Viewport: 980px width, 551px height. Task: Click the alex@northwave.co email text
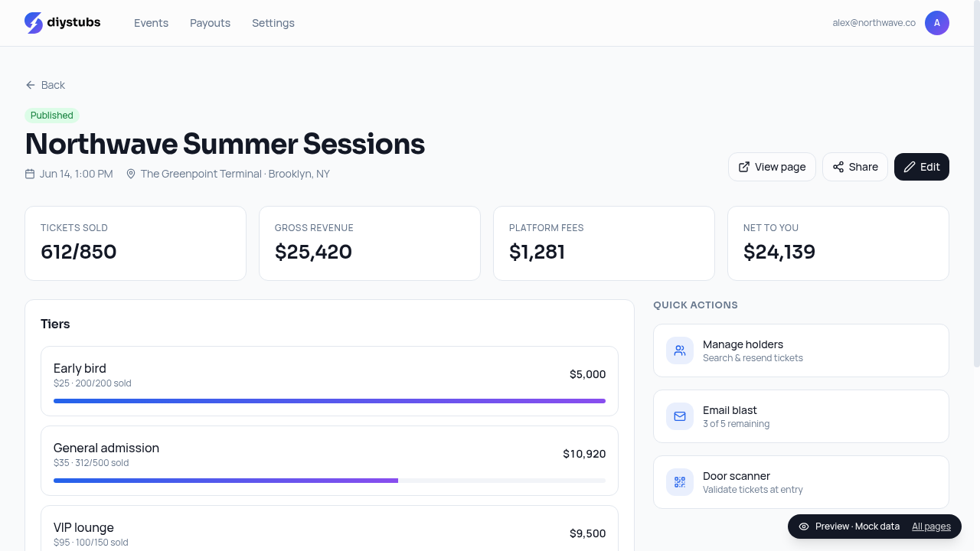(x=874, y=23)
